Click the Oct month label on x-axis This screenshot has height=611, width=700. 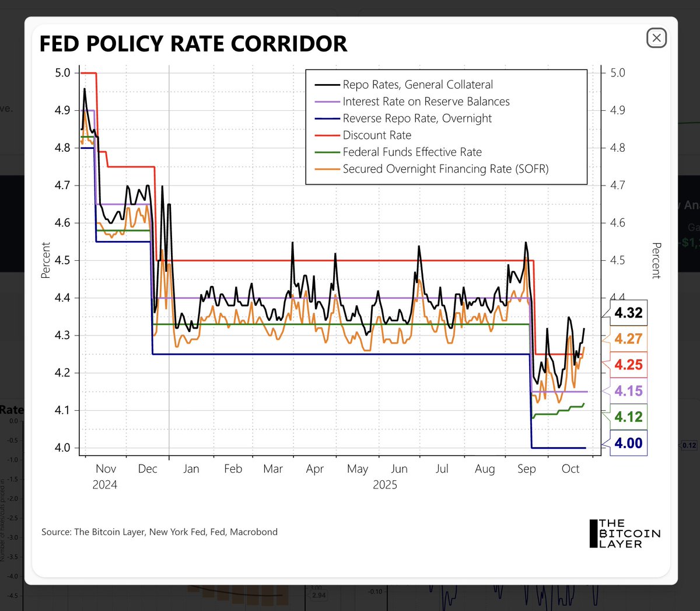click(x=570, y=469)
